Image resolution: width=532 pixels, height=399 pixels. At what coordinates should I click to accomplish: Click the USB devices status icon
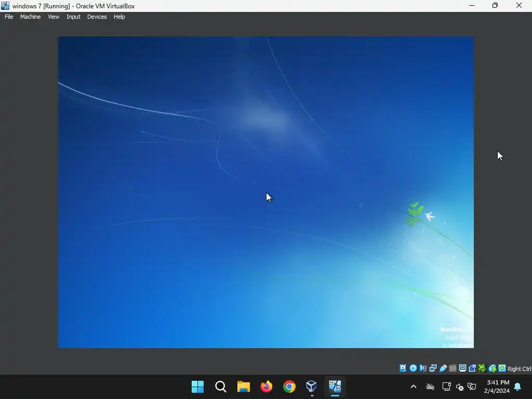tap(443, 368)
